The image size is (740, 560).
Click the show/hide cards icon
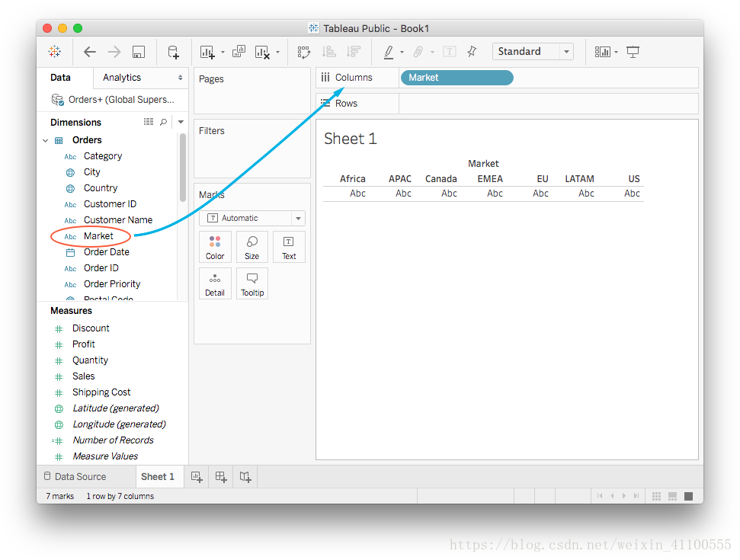(x=602, y=52)
